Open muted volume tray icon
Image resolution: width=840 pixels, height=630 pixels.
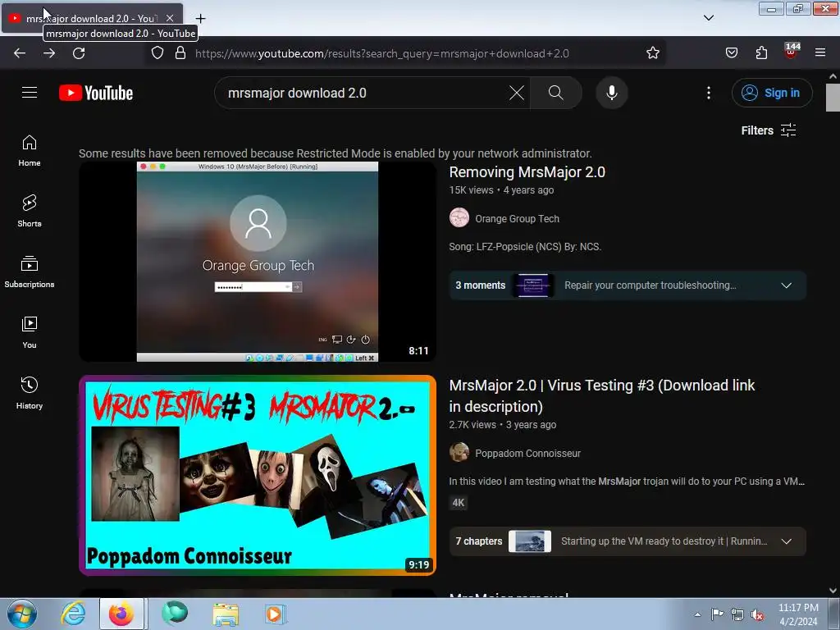pos(757,615)
